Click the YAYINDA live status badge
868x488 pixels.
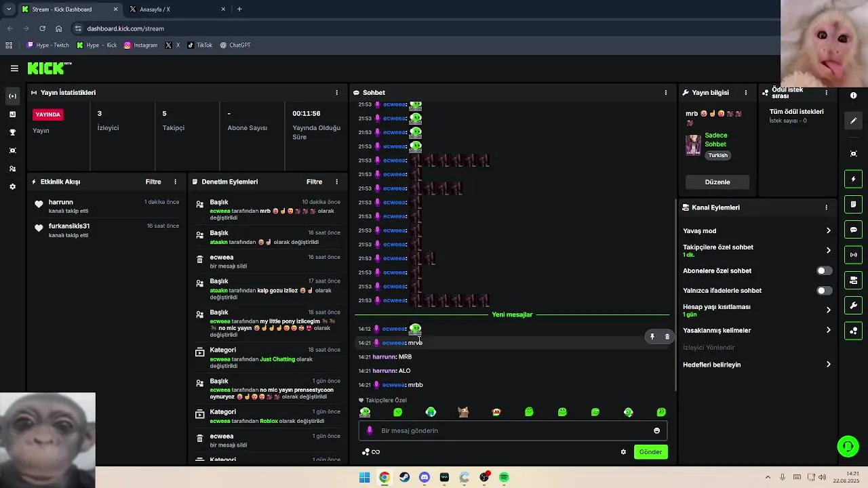pyautogui.click(x=48, y=115)
